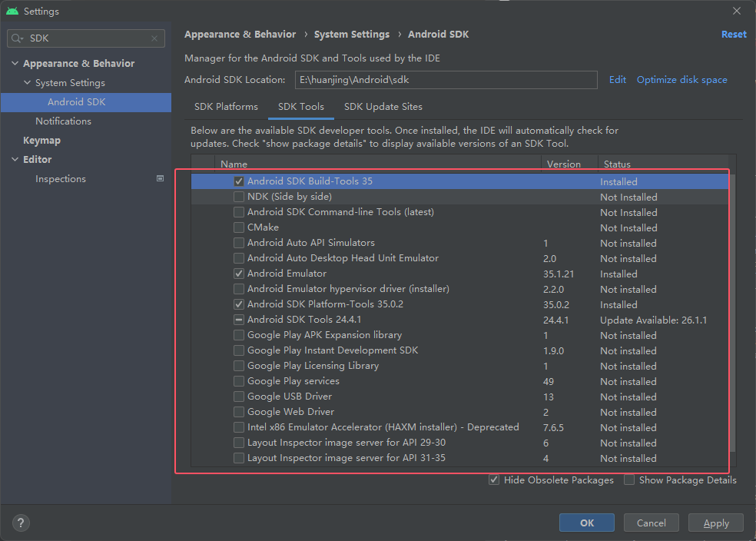
Task: Click the Reset link
Action: [734, 35]
